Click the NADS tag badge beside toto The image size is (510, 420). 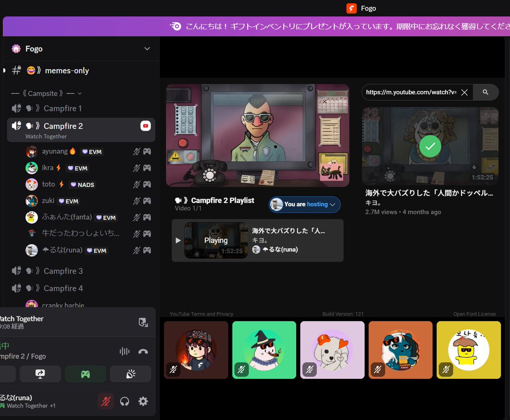(x=82, y=185)
